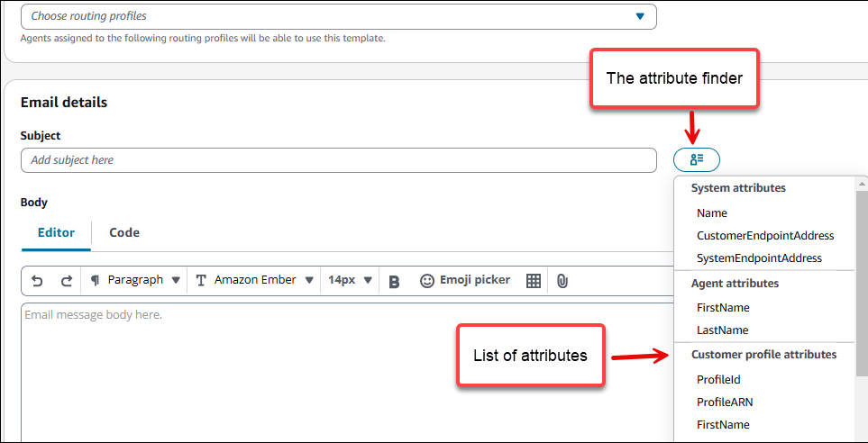
Task: Choose SystemEndpointAddress from the list
Action: 759,258
